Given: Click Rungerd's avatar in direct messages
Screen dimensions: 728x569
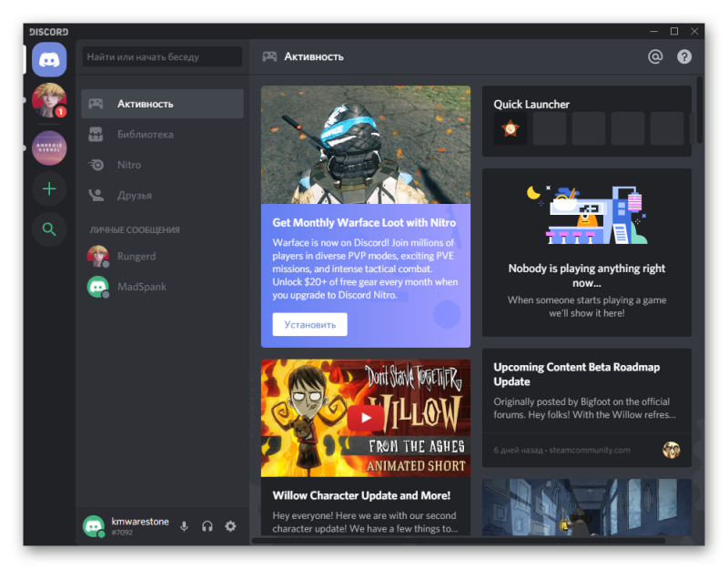Looking at the screenshot, I should 98,256.
